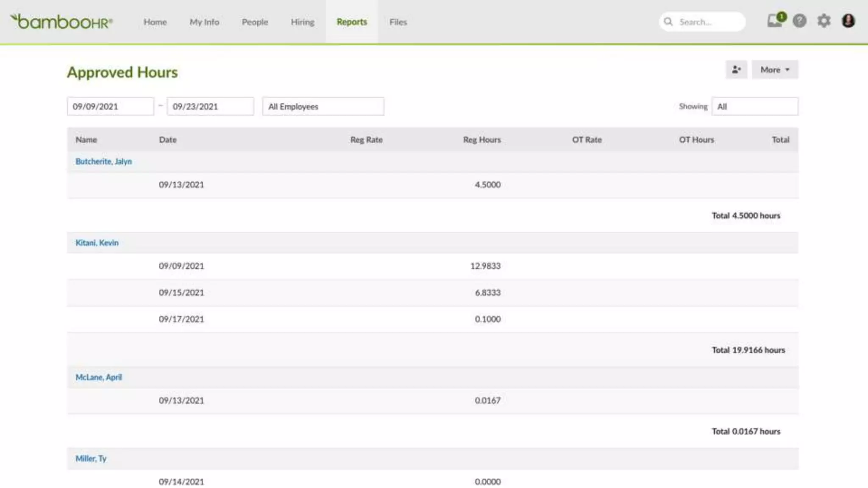The height and width of the screenshot is (488, 868).
Task: Go to the Home tab
Action: click(x=155, y=22)
